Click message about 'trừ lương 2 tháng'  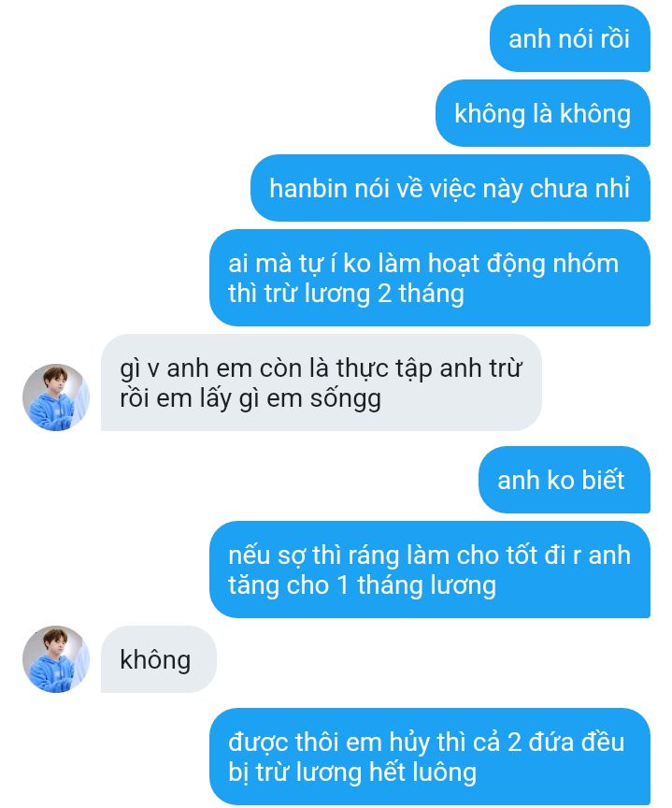(429, 278)
